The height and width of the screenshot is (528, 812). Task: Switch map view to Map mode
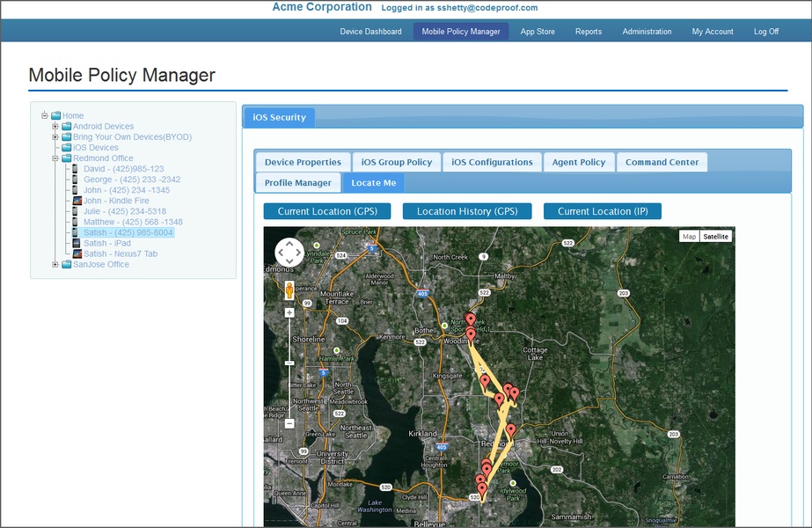(x=689, y=236)
